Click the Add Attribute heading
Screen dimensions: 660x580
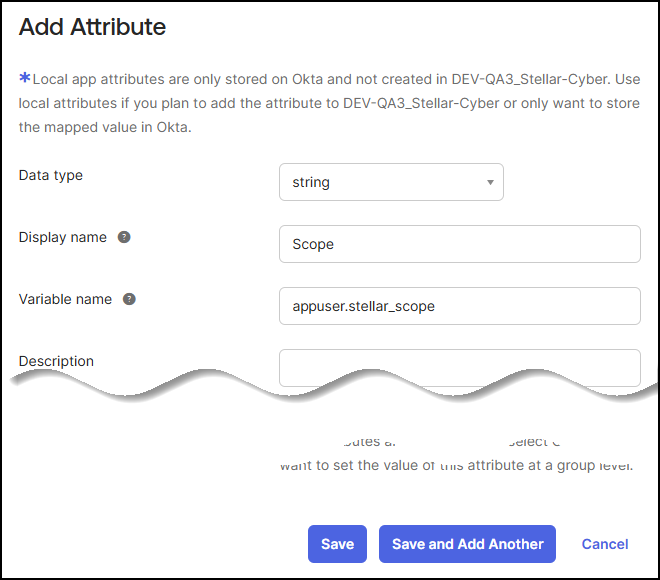click(92, 28)
